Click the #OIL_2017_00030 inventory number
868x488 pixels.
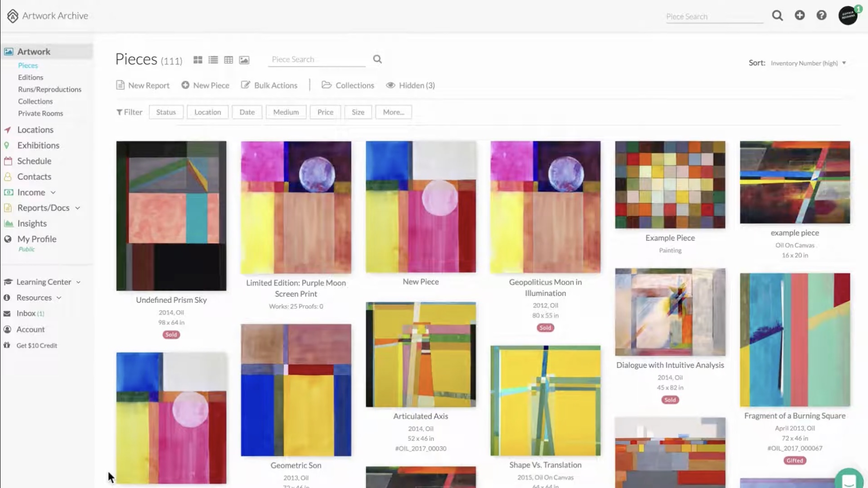[x=421, y=448]
